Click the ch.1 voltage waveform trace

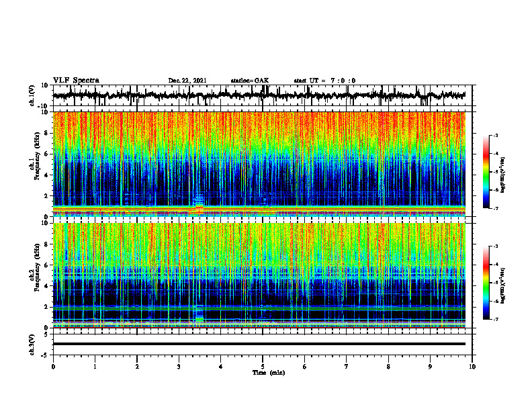point(259,95)
